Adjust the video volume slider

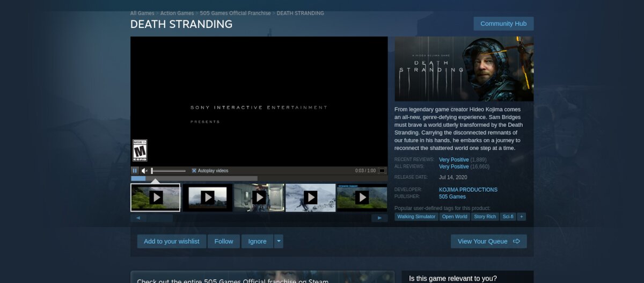[x=169, y=171]
